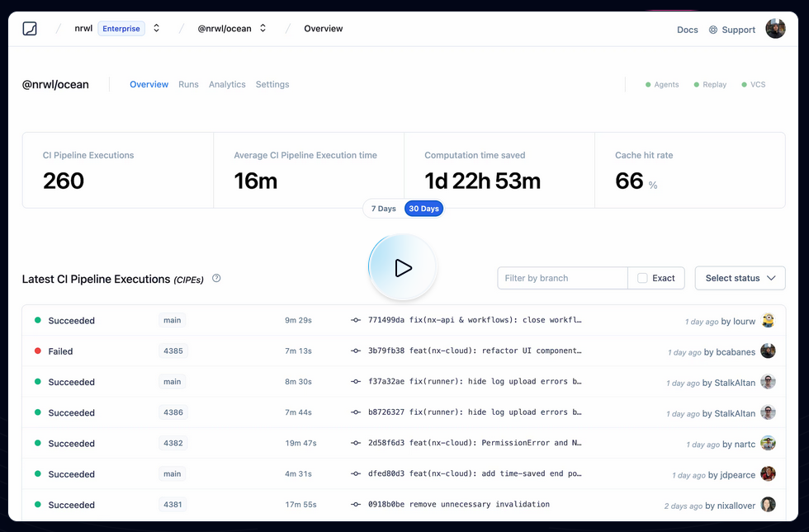Click bcabanes's avatar
The image size is (809, 532).
tap(769, 351)
